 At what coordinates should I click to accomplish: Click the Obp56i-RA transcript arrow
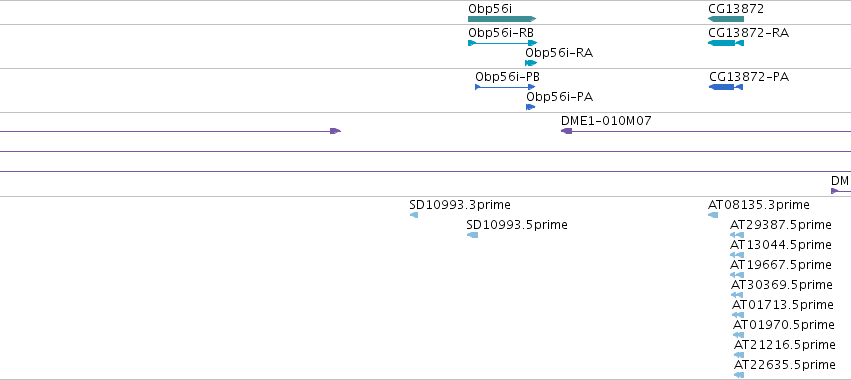point(531,63)
